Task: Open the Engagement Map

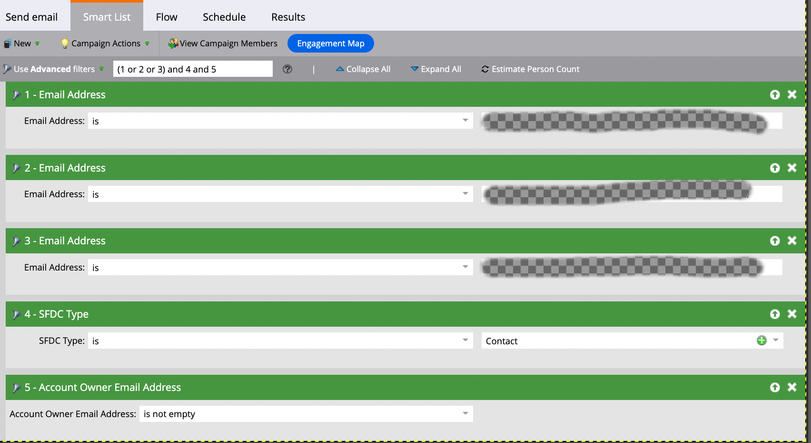Action: 331,43
